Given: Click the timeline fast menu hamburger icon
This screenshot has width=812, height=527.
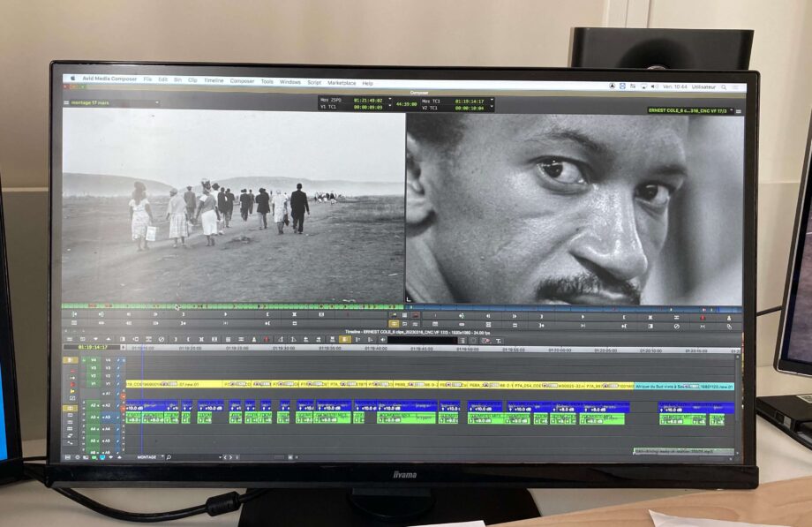Looking at the screenshot, I should tap(70, 339).
